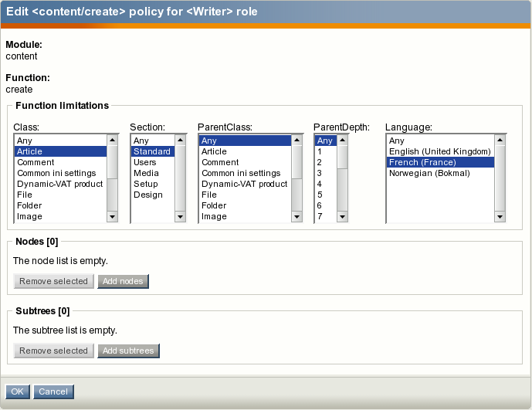Select Article in the Class list
532x410 pixels.
tap(61, 151)
